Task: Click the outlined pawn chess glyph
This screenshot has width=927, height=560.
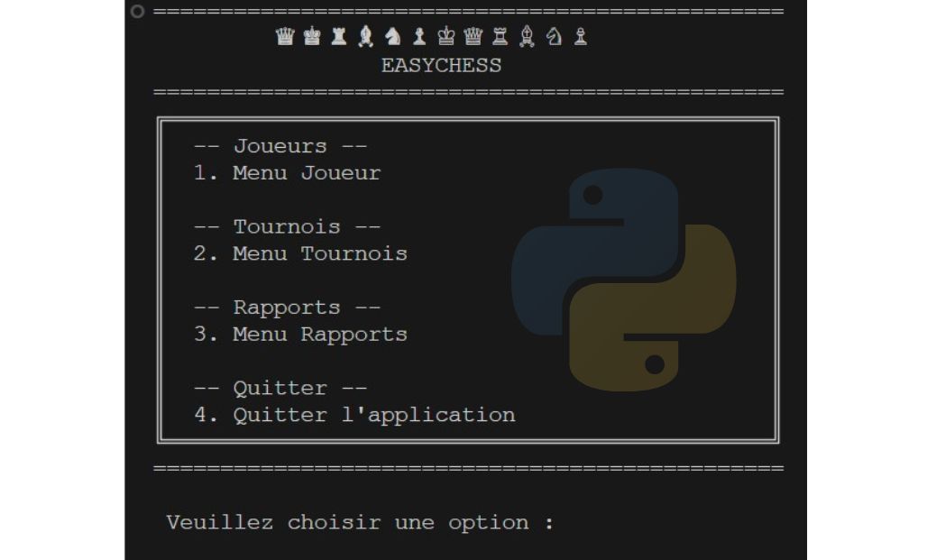Action: click(581, 37)
